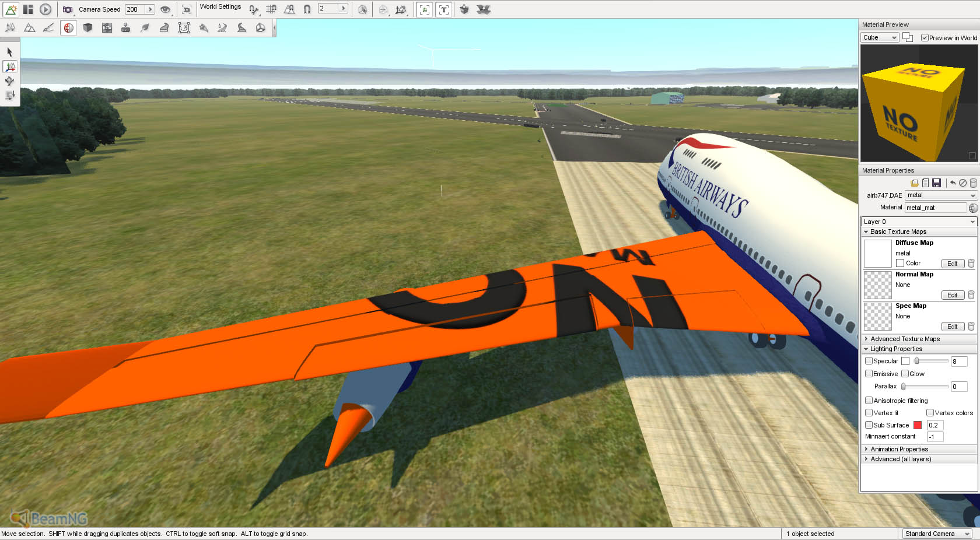The height and width of the screenshot is (540, 980).
Task: Open the Datablock Editor DATA icon
Action: coord(107,27)
